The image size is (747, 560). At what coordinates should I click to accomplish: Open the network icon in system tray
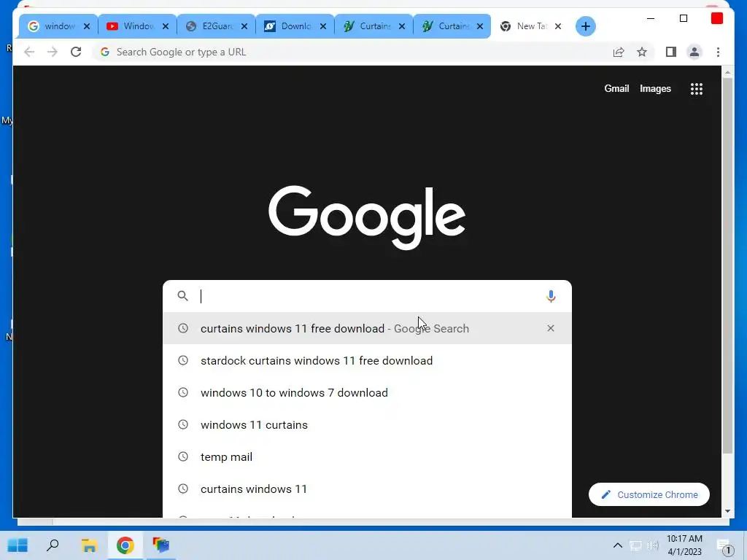635,545
